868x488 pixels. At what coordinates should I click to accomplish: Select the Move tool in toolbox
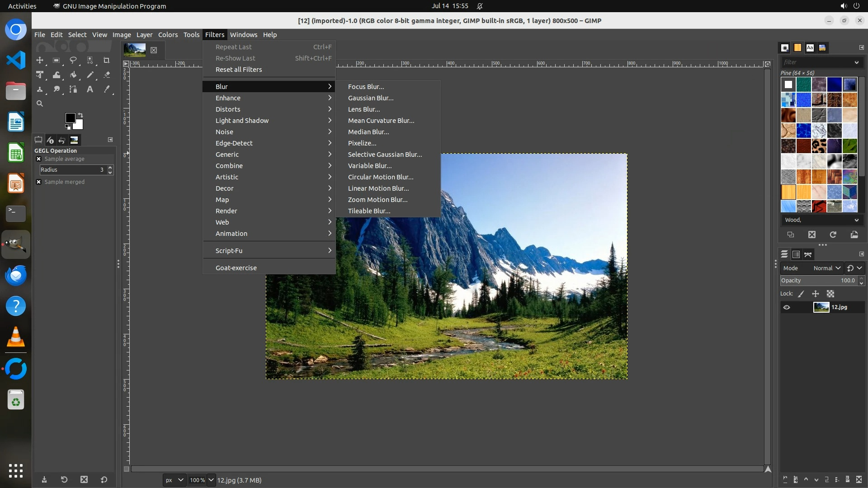tap(40, 60)
